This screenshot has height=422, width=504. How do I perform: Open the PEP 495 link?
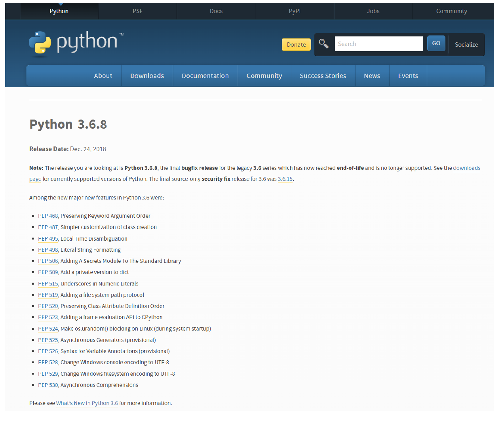coord(48,239)
